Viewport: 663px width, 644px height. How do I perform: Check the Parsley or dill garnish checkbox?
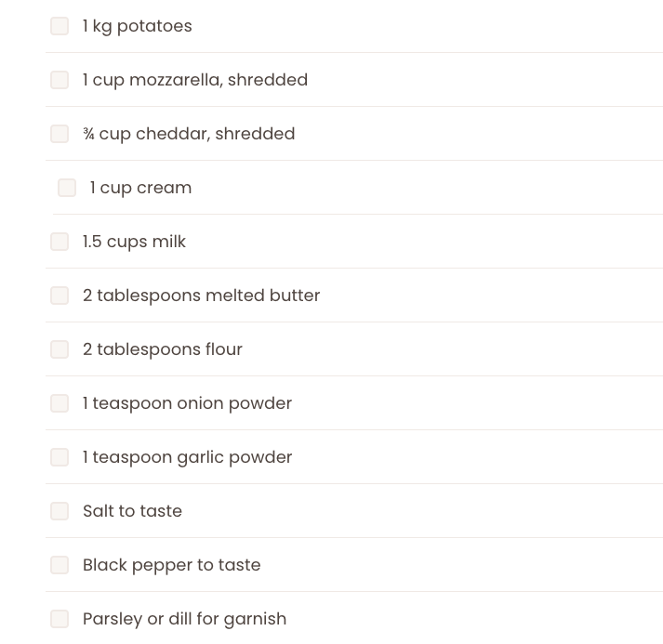(60, 619)
